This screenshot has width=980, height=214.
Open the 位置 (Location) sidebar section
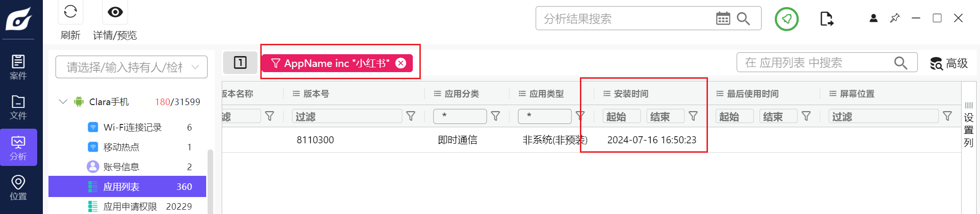[x=18, y=188]
